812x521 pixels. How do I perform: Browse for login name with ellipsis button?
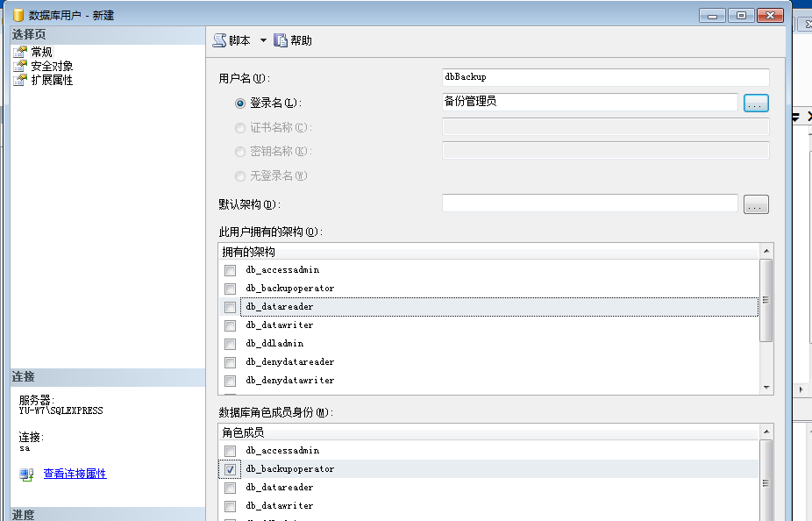(756, 103)
